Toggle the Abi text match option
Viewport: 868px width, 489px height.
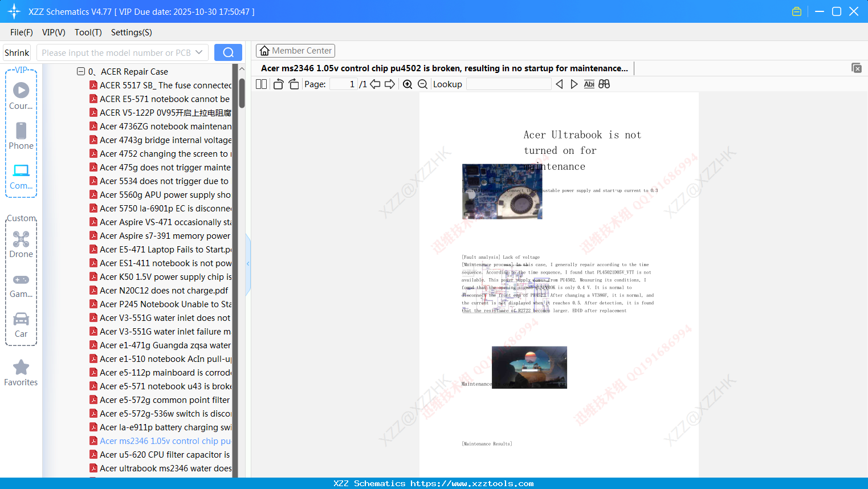point(589,84)
